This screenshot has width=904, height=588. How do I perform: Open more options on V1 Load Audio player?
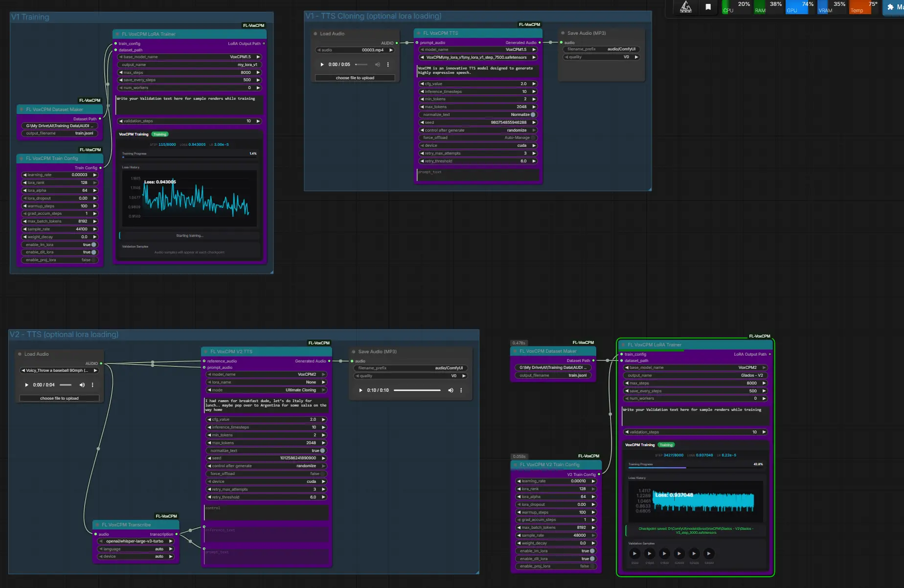(x=388, y=65)
